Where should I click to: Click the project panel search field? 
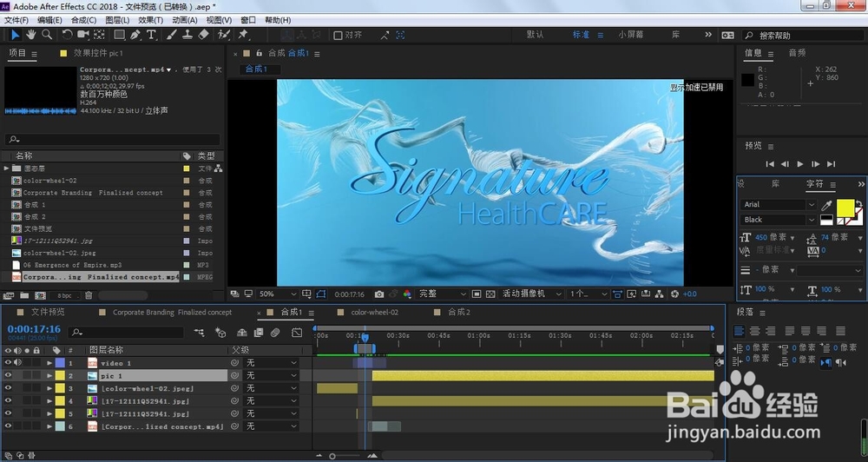(112, 139)
